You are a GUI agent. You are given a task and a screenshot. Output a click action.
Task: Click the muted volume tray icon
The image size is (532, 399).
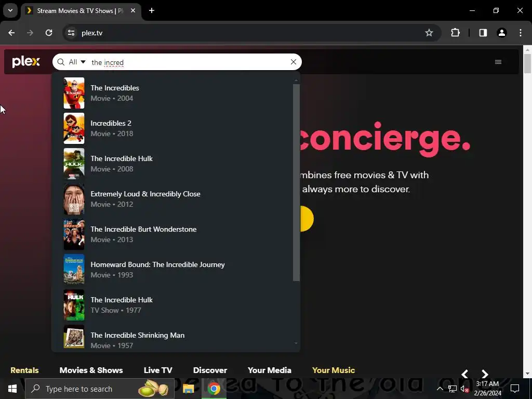point(464,389)
